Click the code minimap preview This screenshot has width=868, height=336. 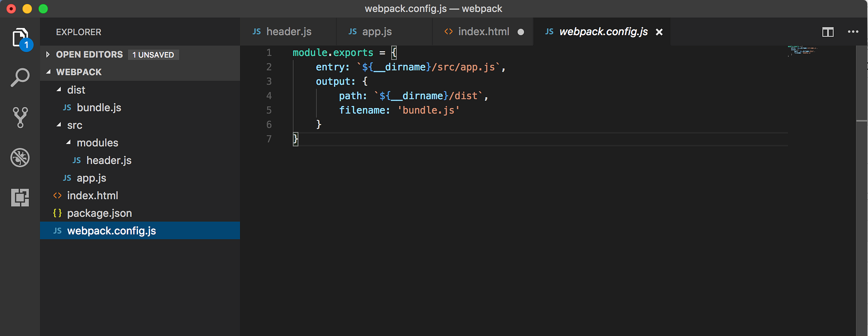coord(802,51)
